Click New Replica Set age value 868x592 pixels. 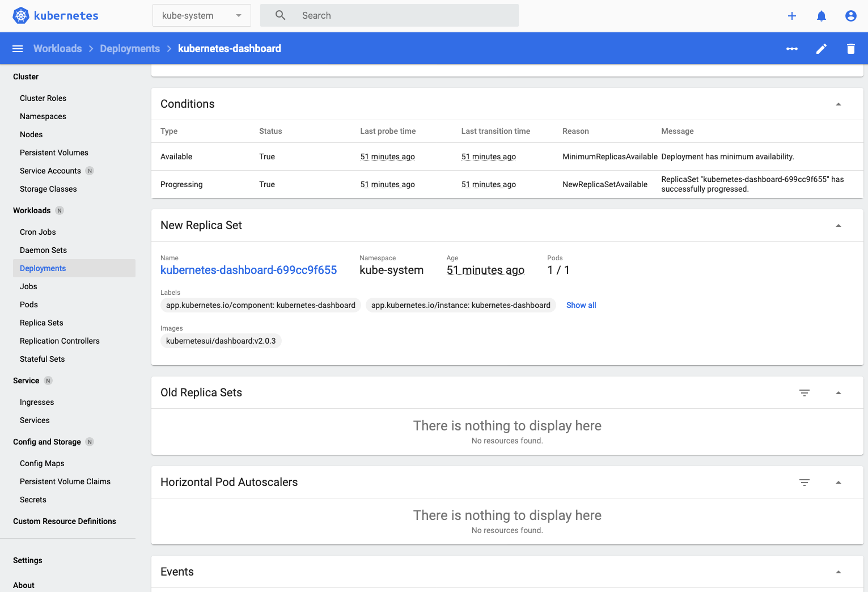point(485,270)
